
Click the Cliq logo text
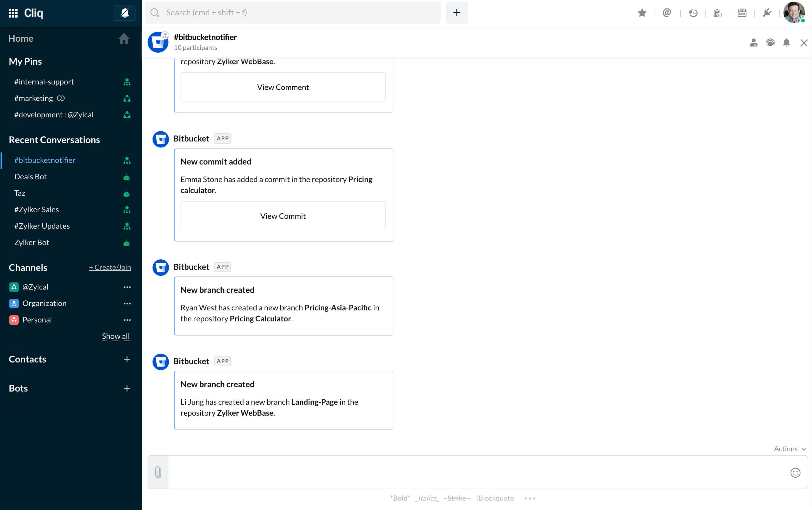pos(34,13)
